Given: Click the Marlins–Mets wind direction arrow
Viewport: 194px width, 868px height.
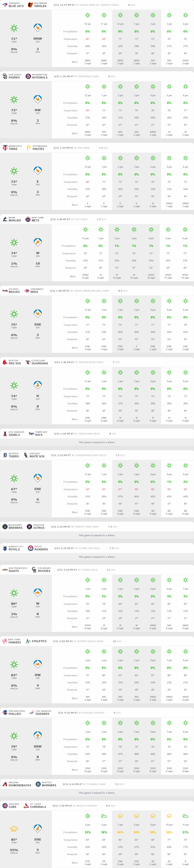Looking at the screenshot, I should (38, 242).
